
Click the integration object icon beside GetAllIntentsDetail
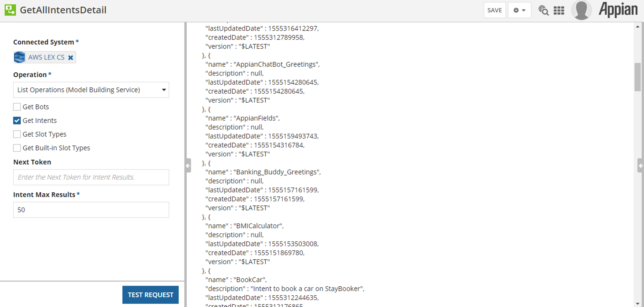[10, 10]
